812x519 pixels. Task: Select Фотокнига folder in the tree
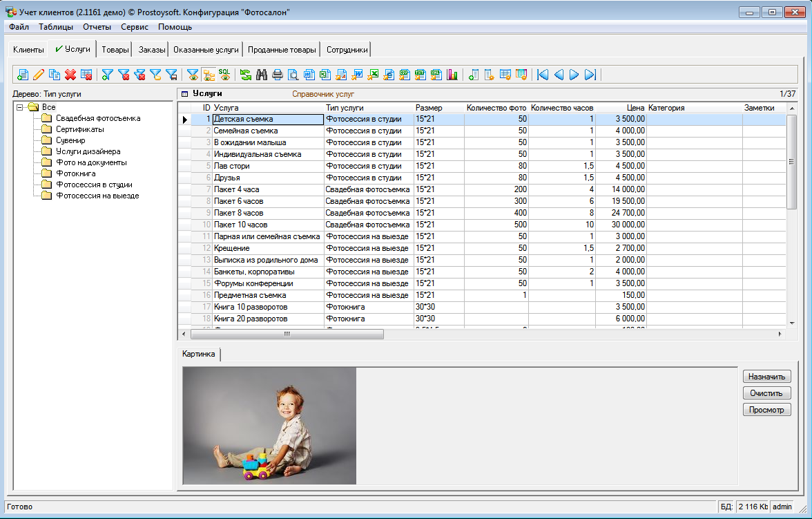(76, 173)
